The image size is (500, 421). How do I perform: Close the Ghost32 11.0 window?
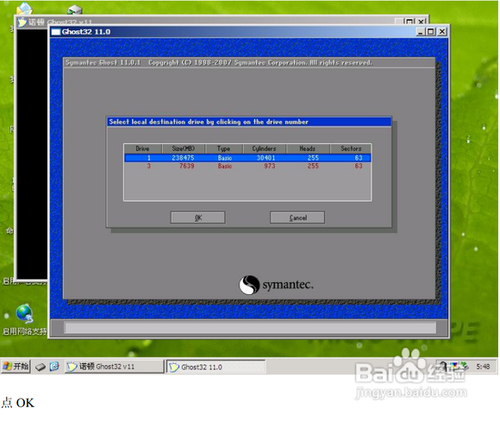pyautogui.click(x=442, y=32)
